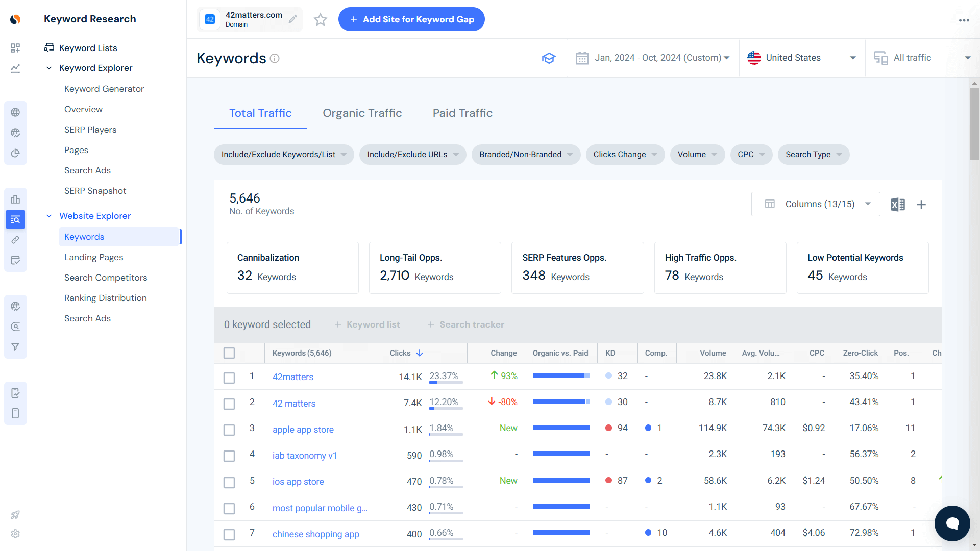Viewport: 980px width, 551px height.
Task: Edit the 42matters.com domain with pencil icon
Action: pos(292,19)
